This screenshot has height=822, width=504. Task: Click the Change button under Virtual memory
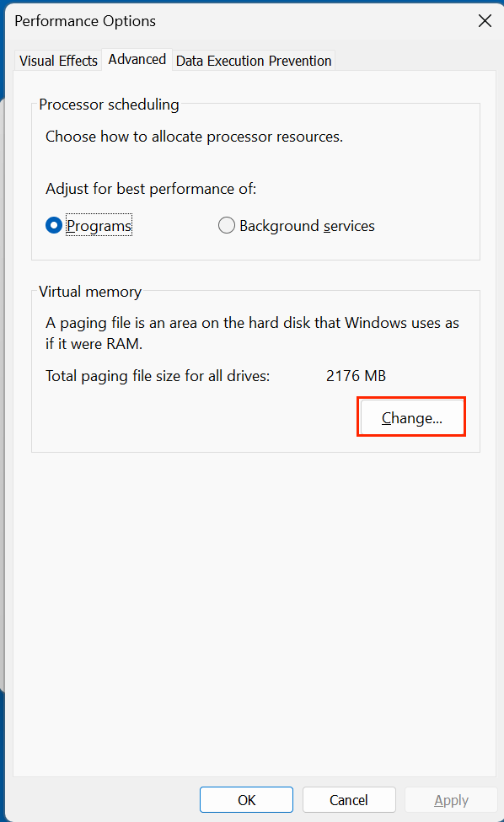click(x=411, y=416)
